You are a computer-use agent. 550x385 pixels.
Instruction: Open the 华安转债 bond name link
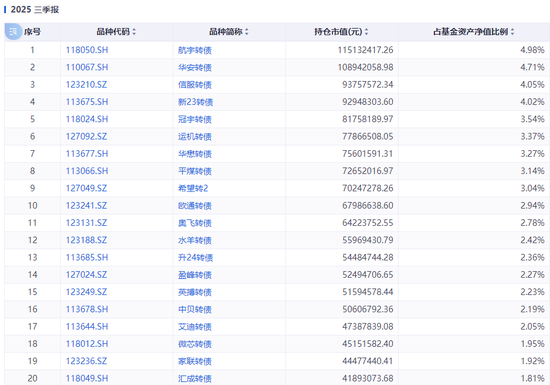coord(195,67)
